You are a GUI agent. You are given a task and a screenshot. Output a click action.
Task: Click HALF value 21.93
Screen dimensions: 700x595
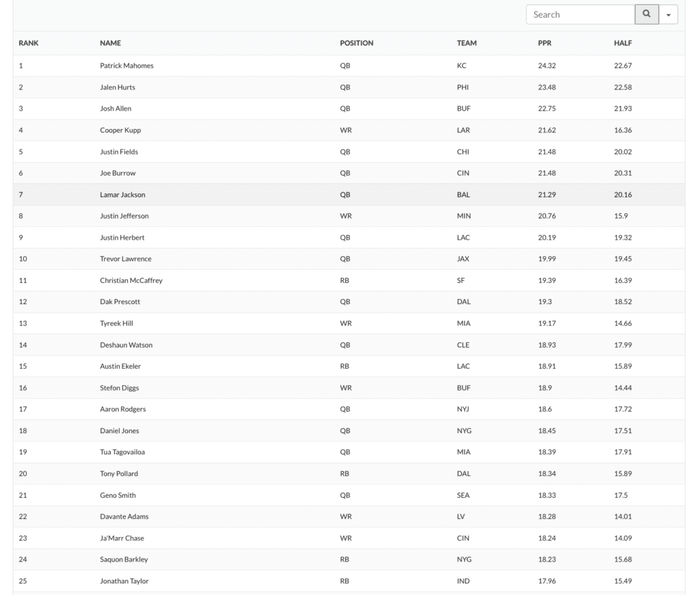[x=623, y=109]
